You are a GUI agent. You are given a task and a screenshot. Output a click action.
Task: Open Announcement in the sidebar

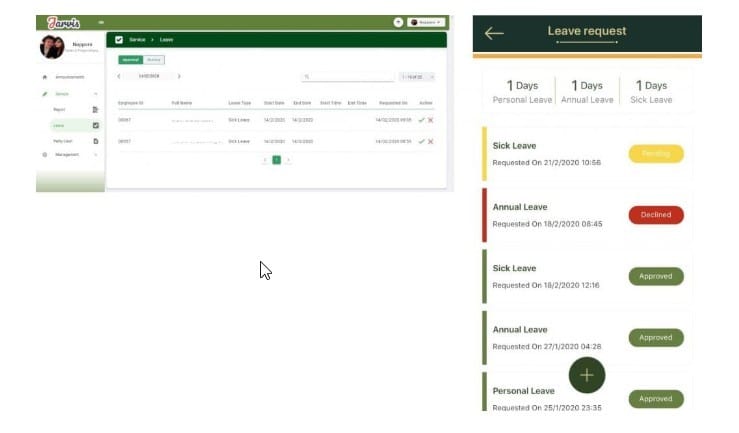70,77
